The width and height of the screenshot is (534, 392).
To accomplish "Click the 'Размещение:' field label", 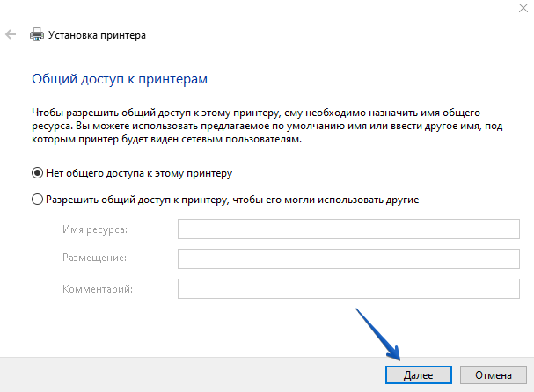I will pyautogui.click(x=95, y=259).
